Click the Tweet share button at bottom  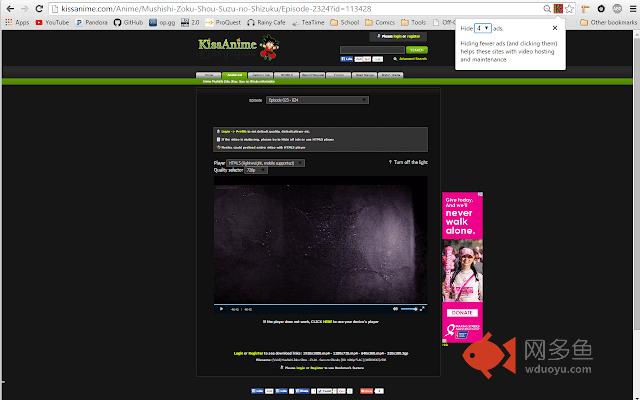324,391
